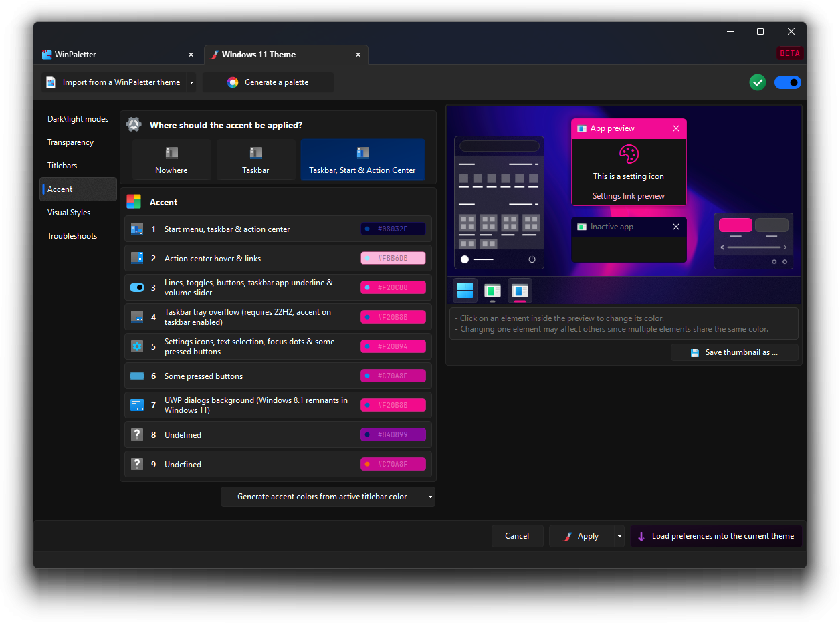
Task: Click the floppy disk icon on Save thumbnail
Action: click(695, 352)
